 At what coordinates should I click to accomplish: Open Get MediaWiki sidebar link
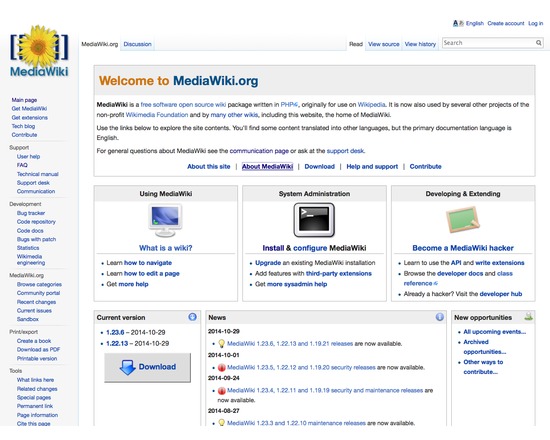point(29,108)
